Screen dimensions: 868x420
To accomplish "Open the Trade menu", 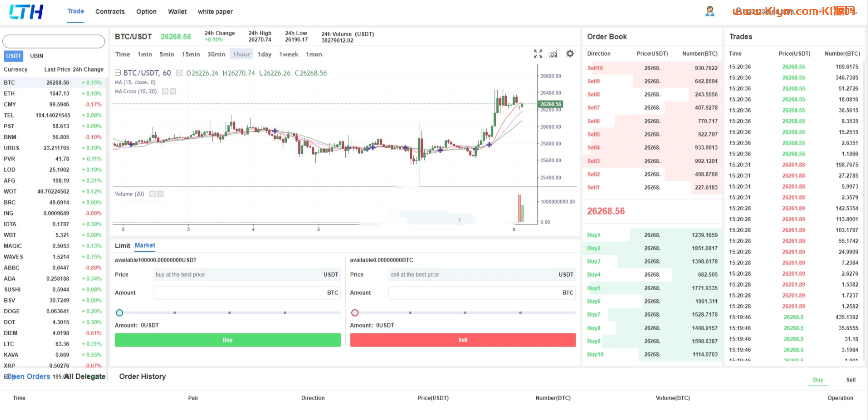I will click(x=76, y=11).
